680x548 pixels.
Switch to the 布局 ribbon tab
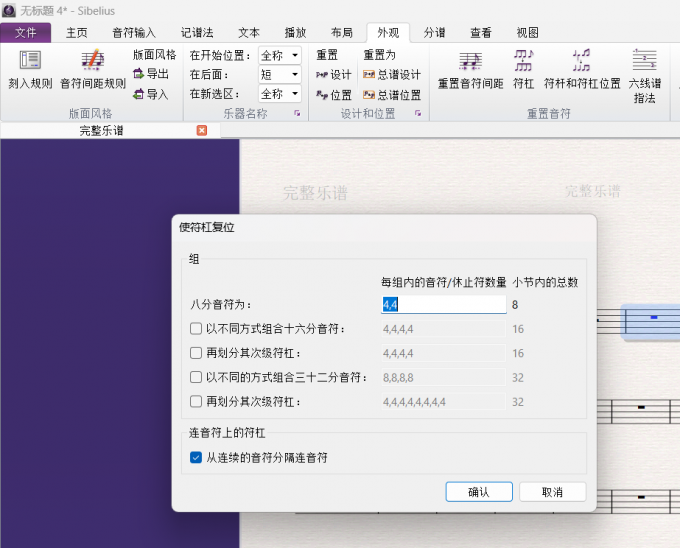(342, 33)
